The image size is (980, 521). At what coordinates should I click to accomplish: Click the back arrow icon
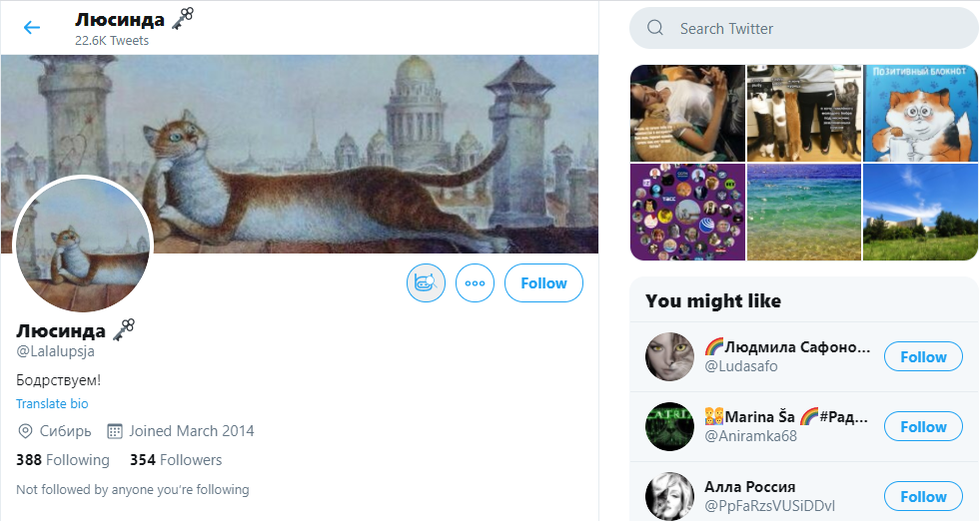(32, 27)
